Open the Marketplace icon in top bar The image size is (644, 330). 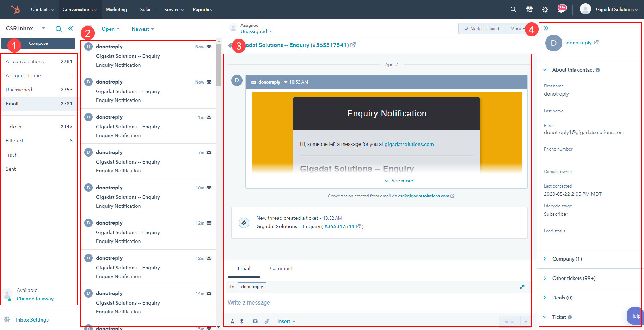(529, 10)
